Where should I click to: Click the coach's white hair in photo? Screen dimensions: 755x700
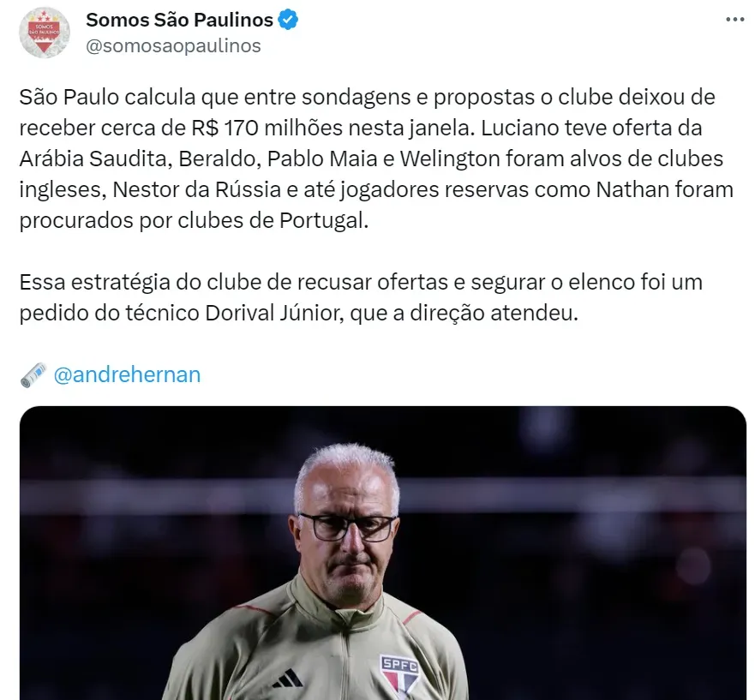tap(347, 465)
